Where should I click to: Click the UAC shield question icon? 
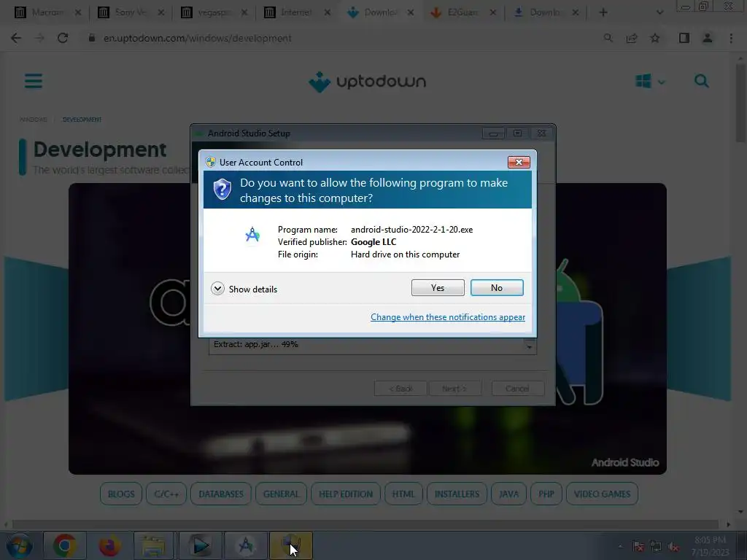tap(222, 190)
